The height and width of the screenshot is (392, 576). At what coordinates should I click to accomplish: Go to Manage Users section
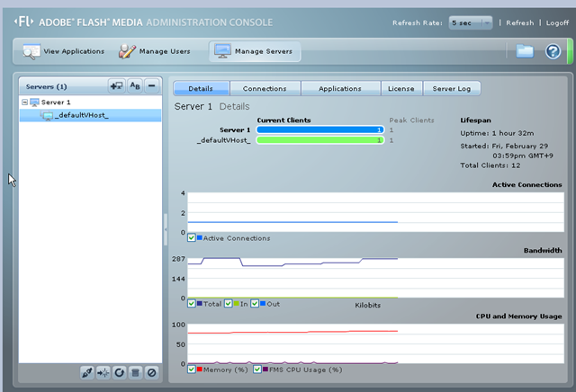point(155,51)
